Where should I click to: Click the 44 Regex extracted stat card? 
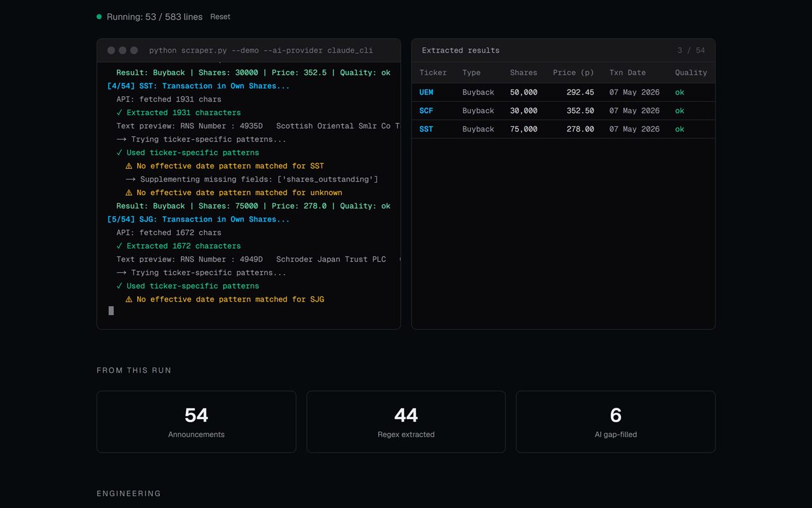pos(406,422)
